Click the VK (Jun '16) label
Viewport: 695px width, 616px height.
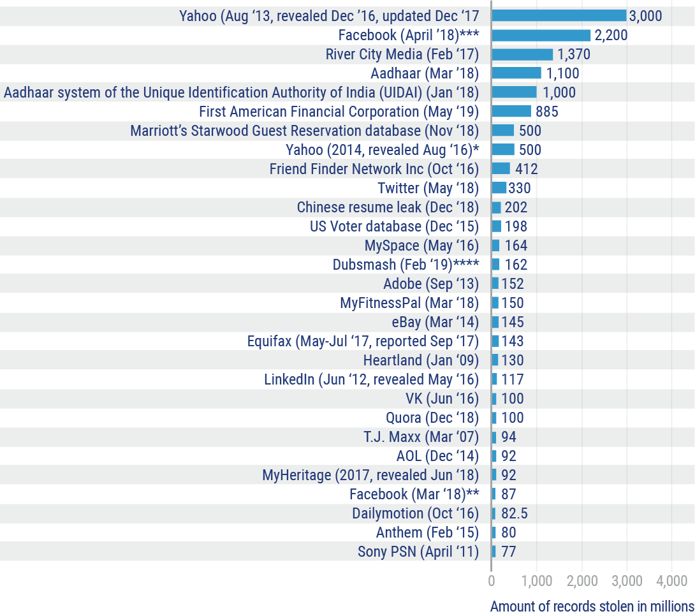(x=443, y=399)
